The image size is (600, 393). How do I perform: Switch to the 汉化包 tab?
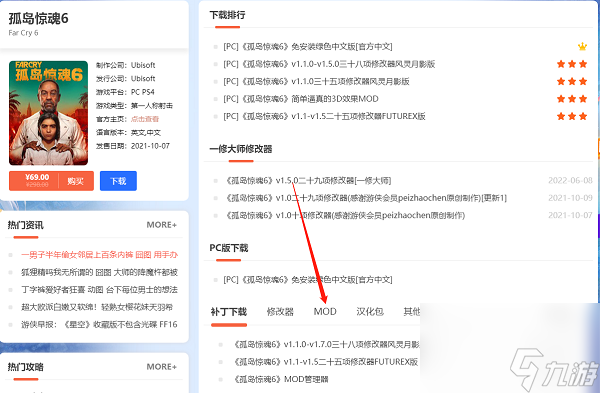coord(370,311)
